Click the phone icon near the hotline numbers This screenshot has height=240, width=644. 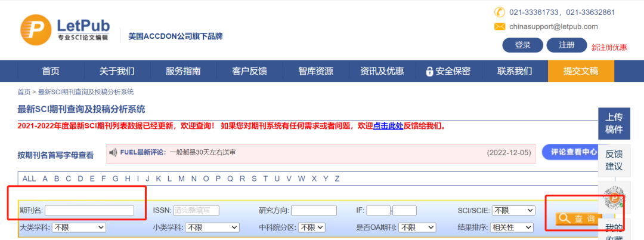(500, 12)
